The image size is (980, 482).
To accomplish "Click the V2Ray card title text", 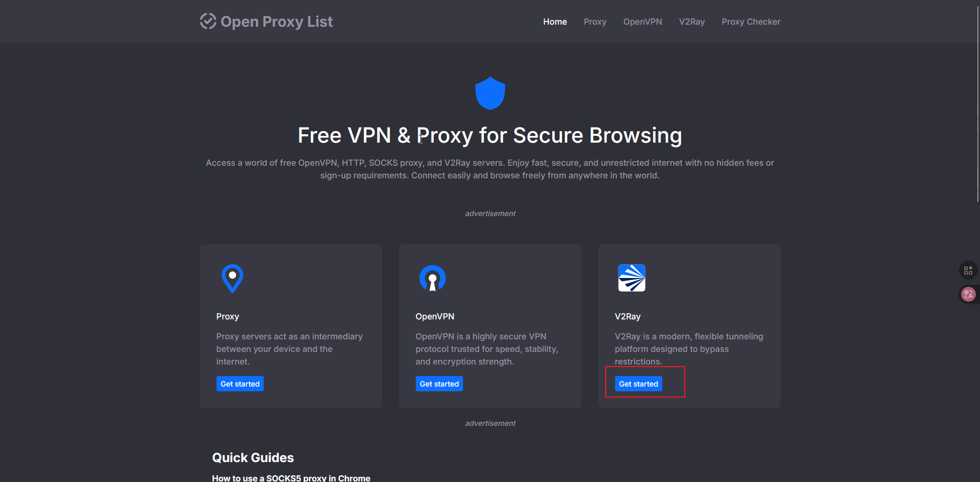I will (627, 316).
